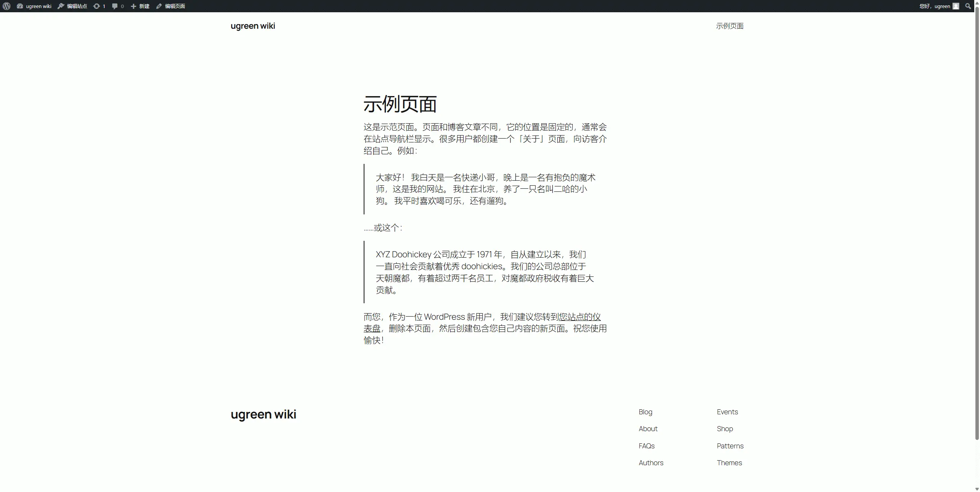The height and width of the screenshot is (492, 980).
Task: Open comments via the speech bubble icon
Action: coord(115,6)
